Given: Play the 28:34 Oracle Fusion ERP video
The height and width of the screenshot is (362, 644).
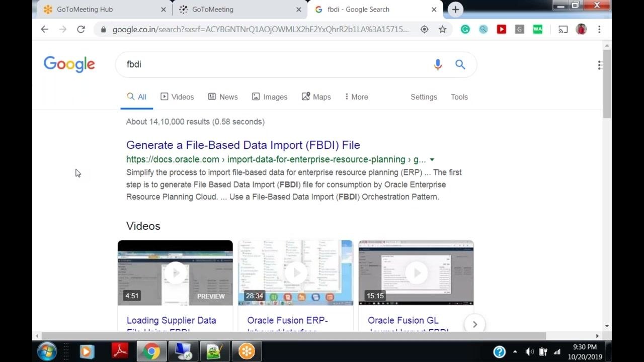Looking at the screenshot, I should click(x=295, y=273).
